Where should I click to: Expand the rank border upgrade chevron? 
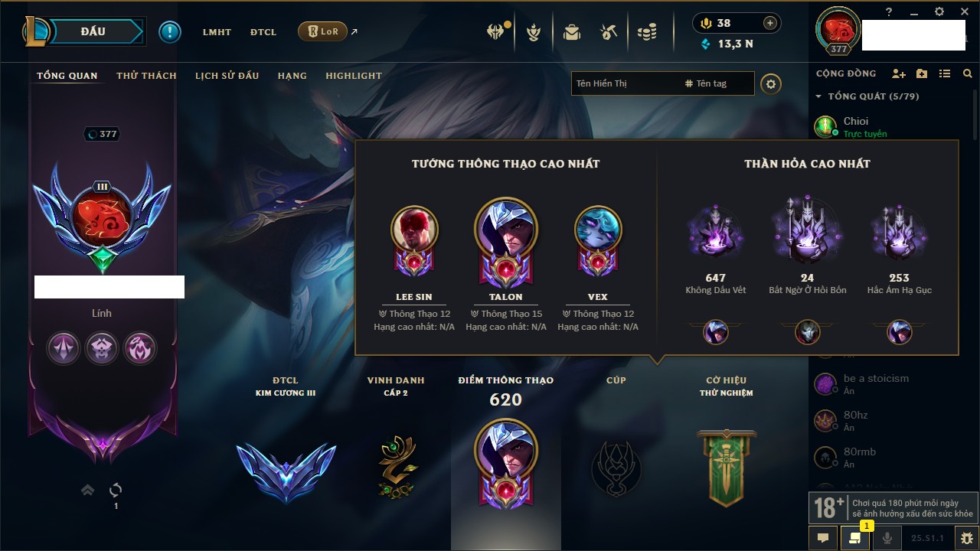88,490
